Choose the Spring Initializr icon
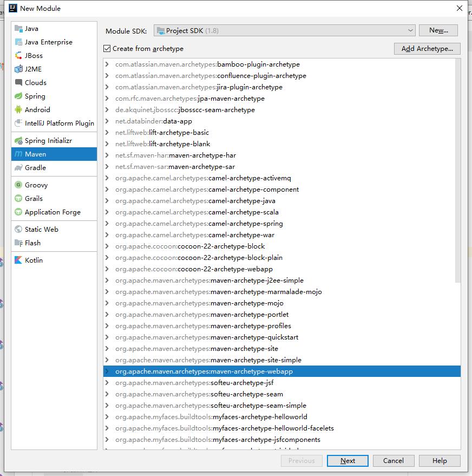Image resolution: width=472 pixels, height=476 pixels. click(19, 141)
